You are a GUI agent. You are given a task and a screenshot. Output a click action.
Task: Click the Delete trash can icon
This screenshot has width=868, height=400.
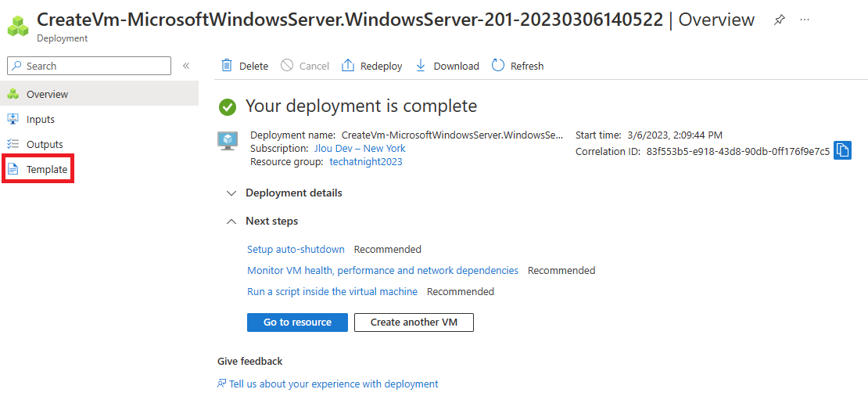227,66
